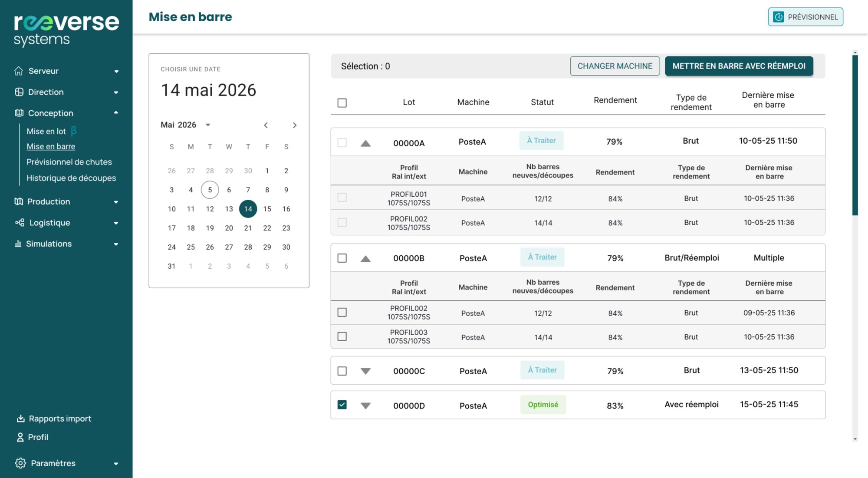Click the Direction sidebar icon
This screenshot has height=478, width=868.
[x=19, y=92]
